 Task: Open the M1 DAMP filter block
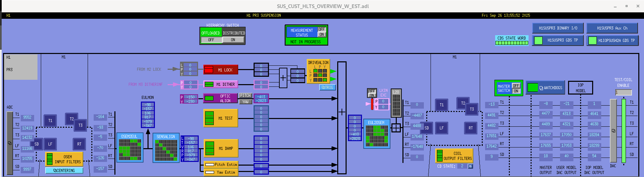click(x=221, y=148)
